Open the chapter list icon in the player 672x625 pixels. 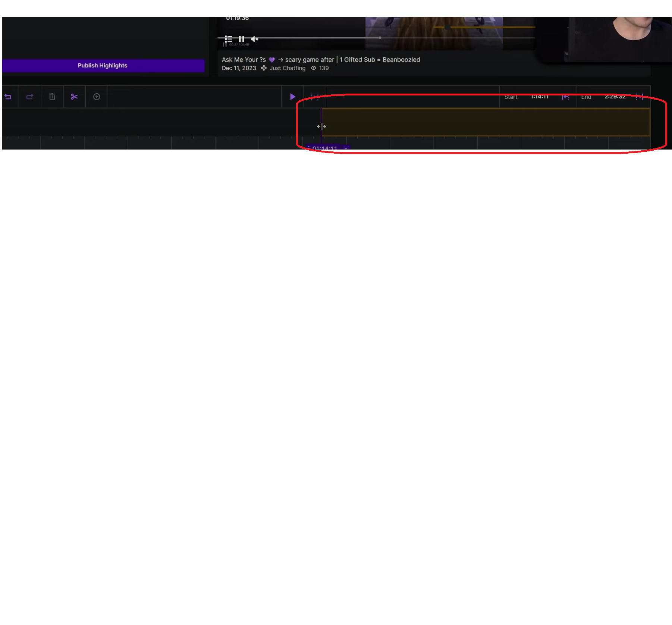228,39
